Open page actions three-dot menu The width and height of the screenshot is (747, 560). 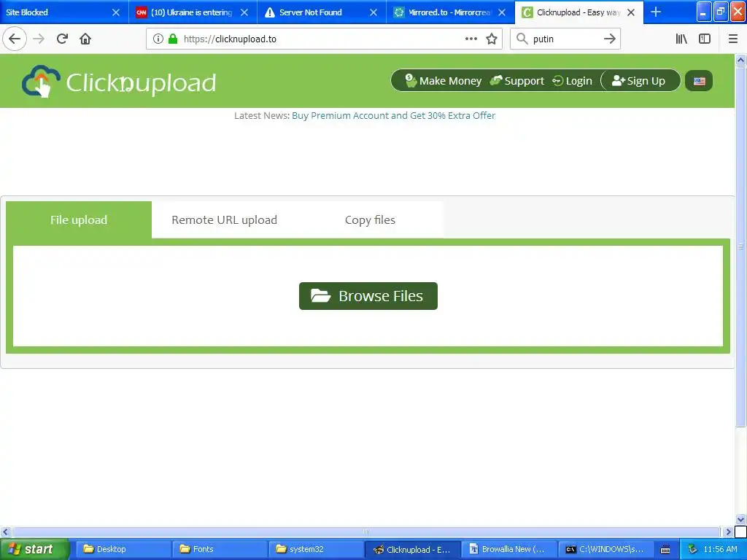pos(471,39)
